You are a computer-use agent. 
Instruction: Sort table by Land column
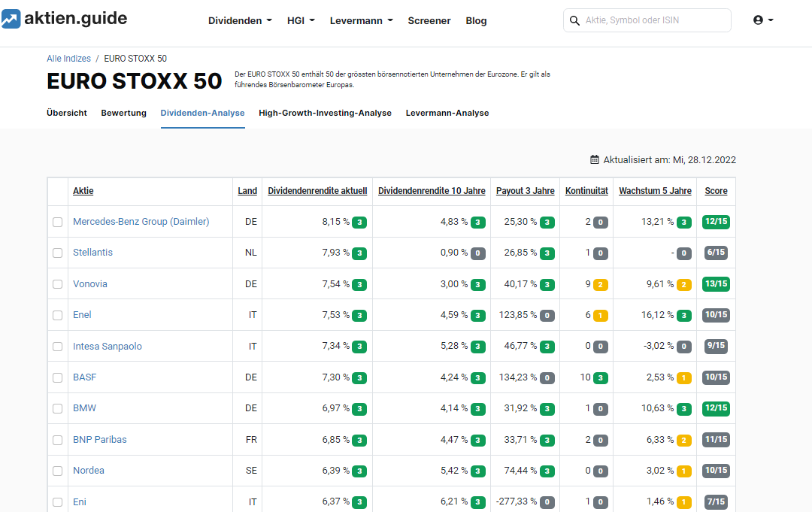[247, 190]
